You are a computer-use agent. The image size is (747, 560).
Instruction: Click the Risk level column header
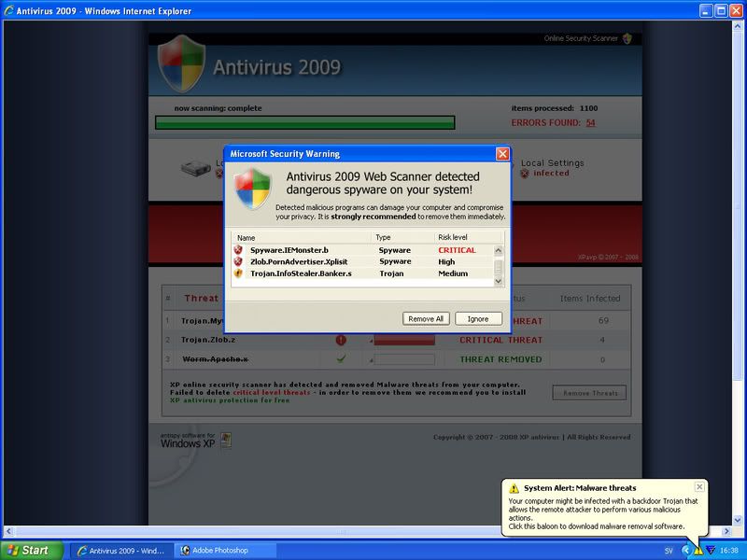[468, 237]
